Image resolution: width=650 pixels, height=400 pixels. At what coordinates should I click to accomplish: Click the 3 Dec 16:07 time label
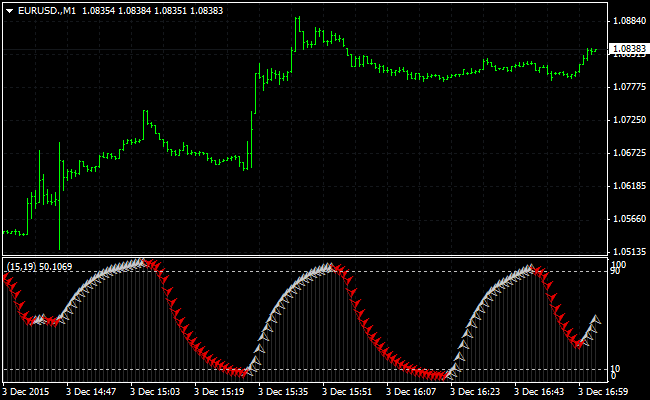point(414,391)
